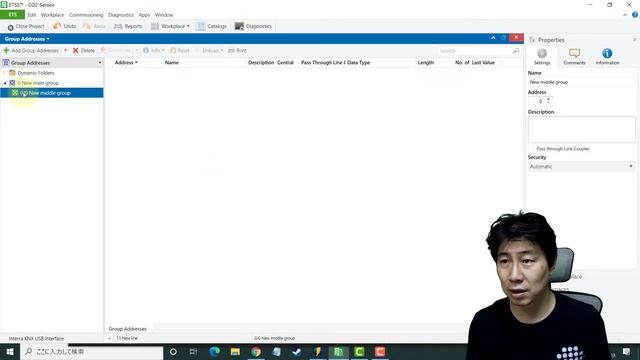The width and height of the screenshot is (640, 360).
Task: Click the Description text area
Action: 581,129
